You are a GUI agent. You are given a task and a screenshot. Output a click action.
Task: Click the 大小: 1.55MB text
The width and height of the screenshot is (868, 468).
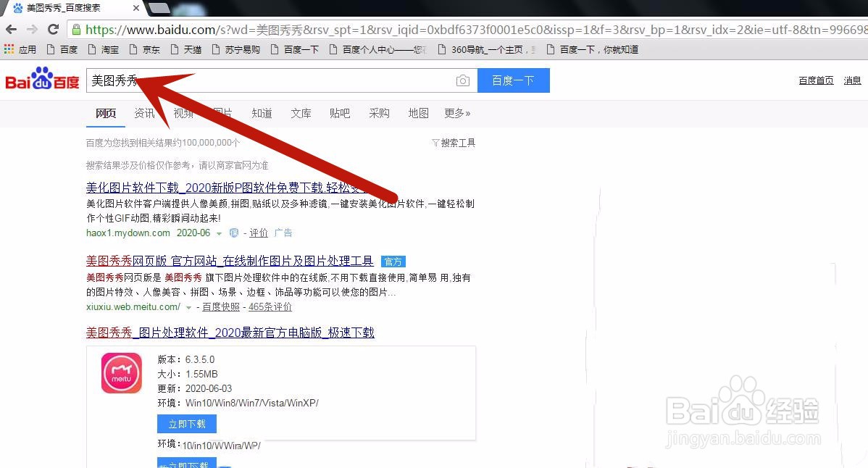[x=188, y=374]
